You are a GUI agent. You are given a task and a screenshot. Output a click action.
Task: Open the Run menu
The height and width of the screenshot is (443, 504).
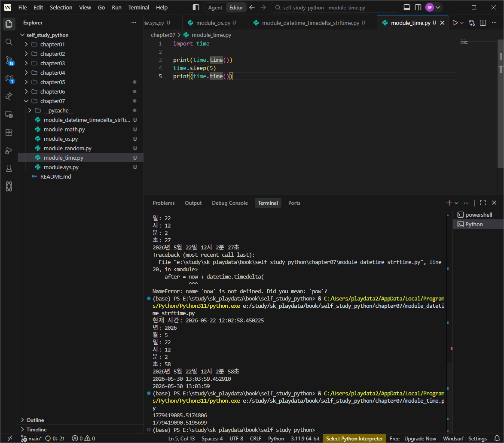[117, 7]
